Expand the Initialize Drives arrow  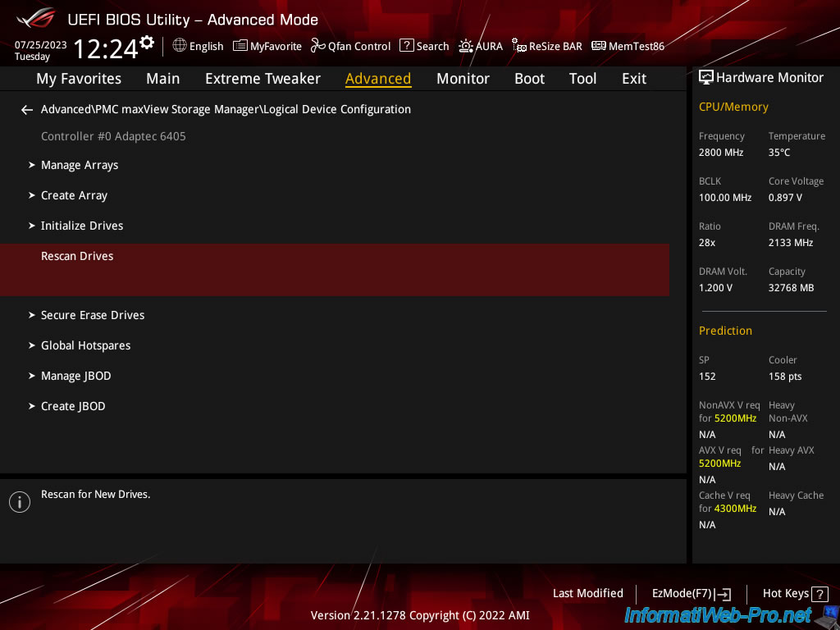click(x=32, y=226)
